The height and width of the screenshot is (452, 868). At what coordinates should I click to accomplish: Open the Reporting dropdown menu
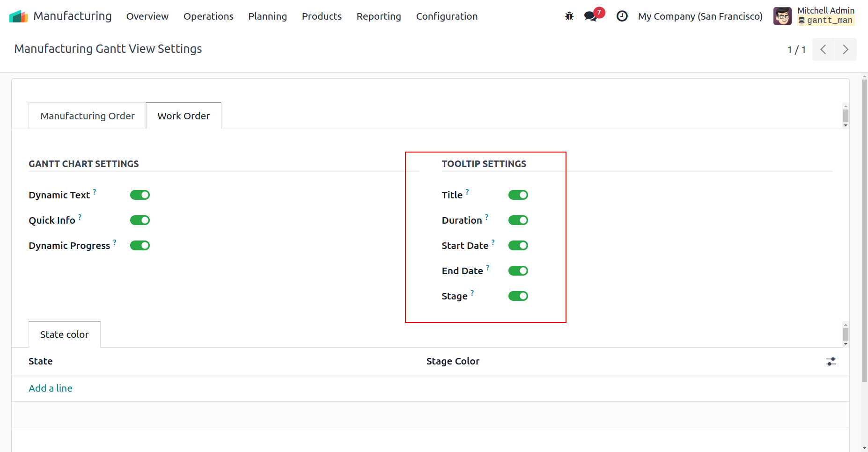click(x=378, y=16)
